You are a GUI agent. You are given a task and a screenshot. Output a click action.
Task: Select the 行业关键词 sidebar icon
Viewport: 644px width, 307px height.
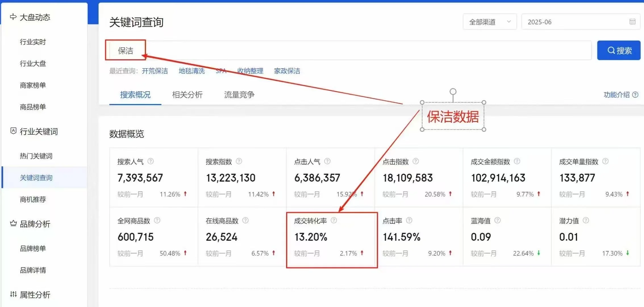click(13, 131)
